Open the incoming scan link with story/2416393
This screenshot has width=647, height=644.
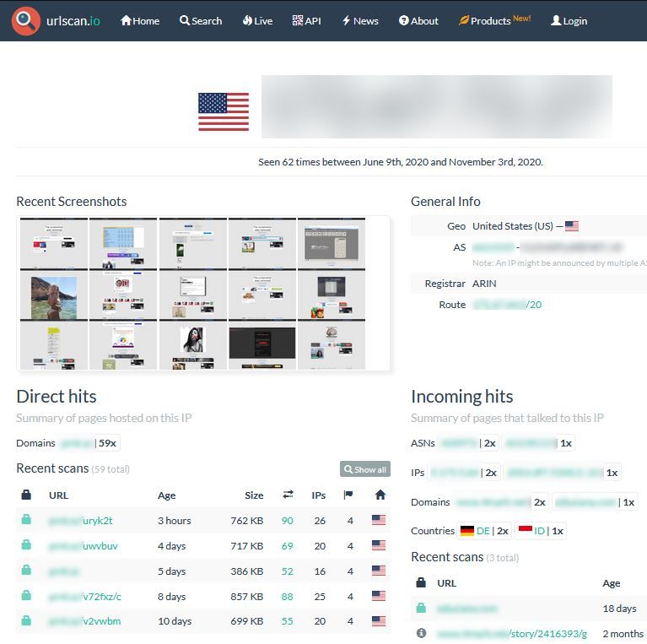click(511, 633)
